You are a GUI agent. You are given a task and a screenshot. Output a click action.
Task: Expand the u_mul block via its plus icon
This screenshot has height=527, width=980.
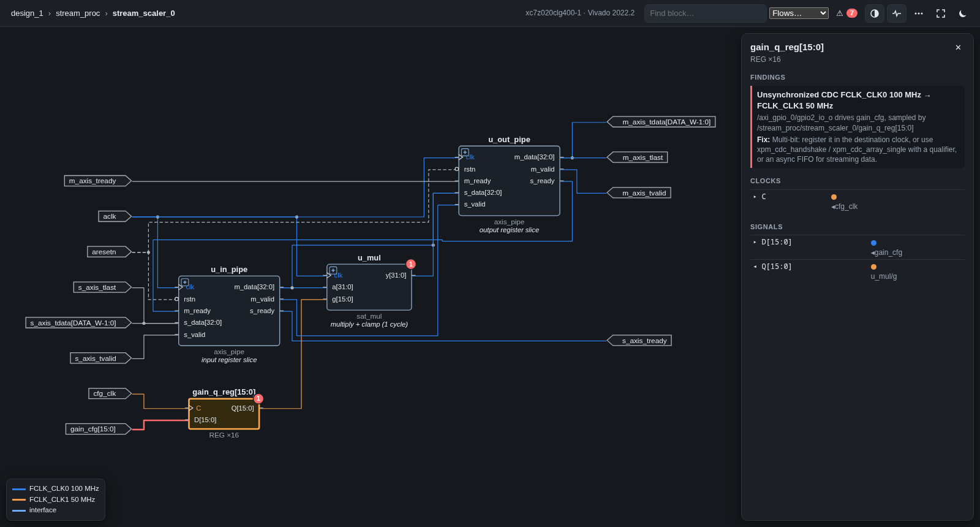(333, 270)
